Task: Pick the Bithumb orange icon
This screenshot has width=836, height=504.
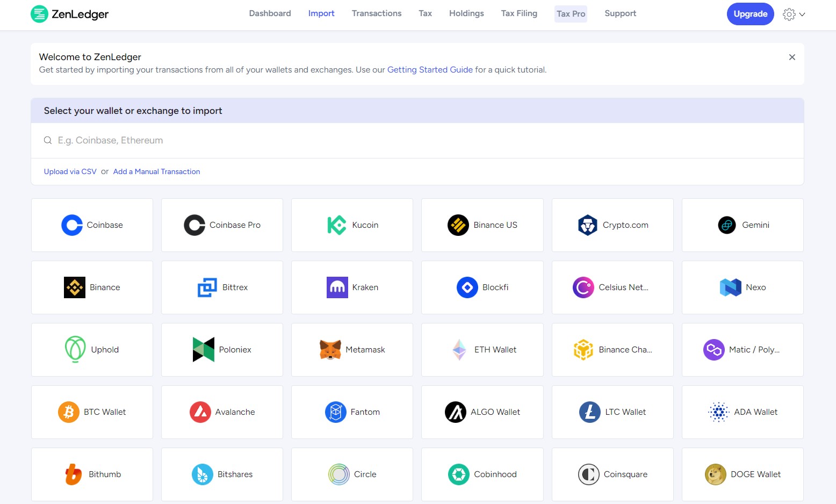Action: (74, 474)
